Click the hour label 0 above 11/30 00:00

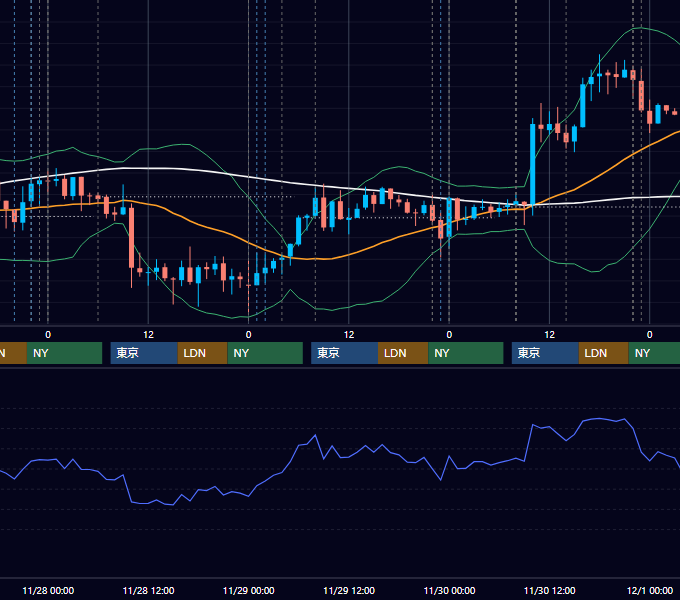point(449,335)
